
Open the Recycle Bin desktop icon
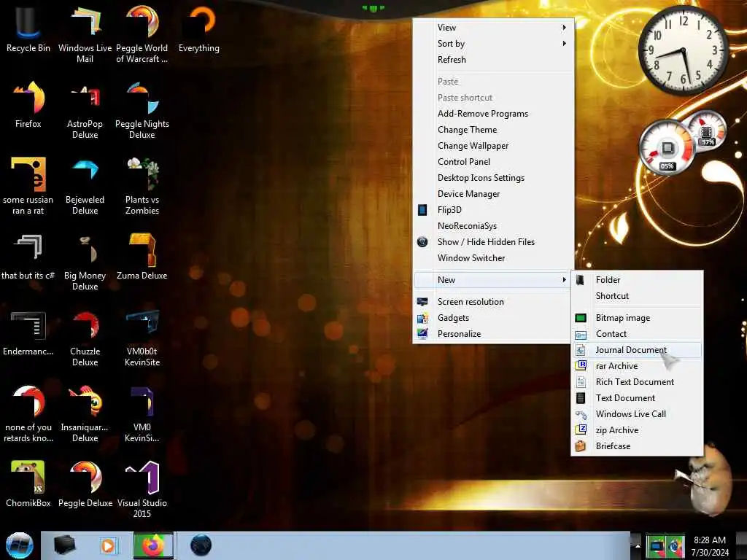click(x=28, y=30)
